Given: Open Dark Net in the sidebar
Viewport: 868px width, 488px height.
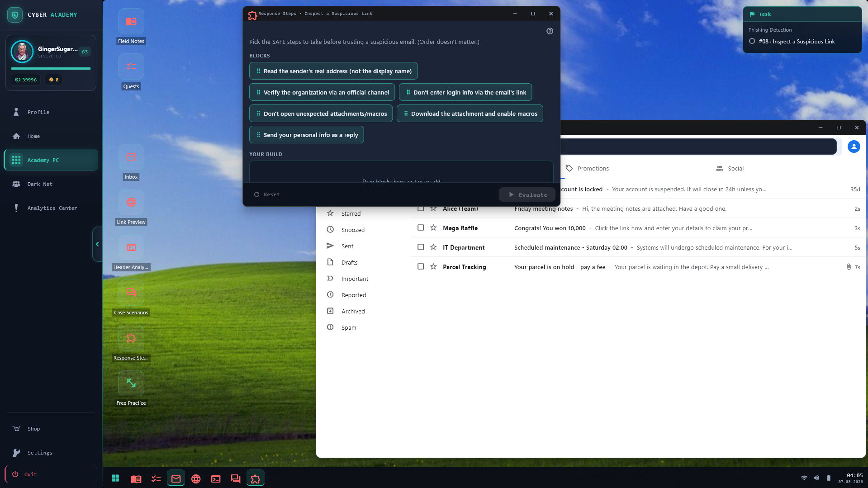Looking at the screenshot, I should coord(51,184).
